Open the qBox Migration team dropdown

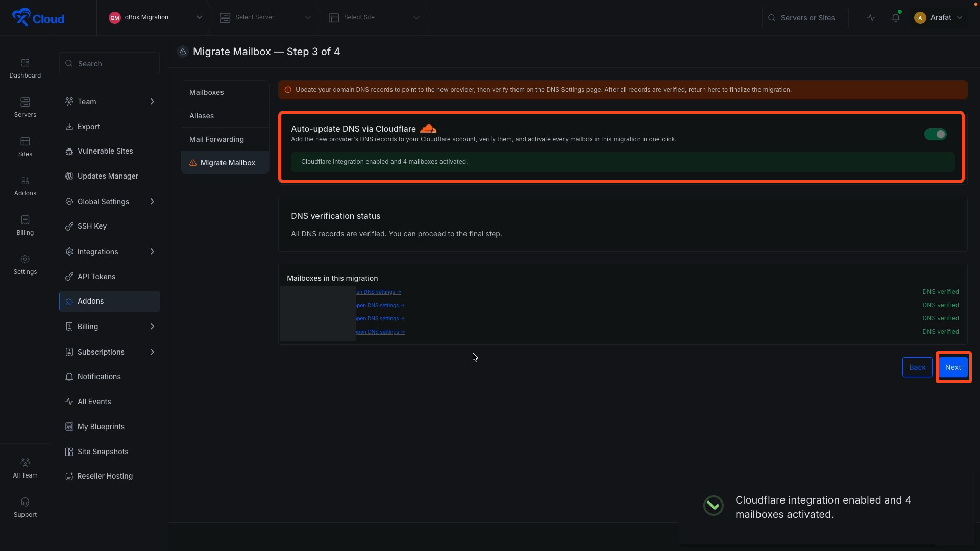(156, 17)
